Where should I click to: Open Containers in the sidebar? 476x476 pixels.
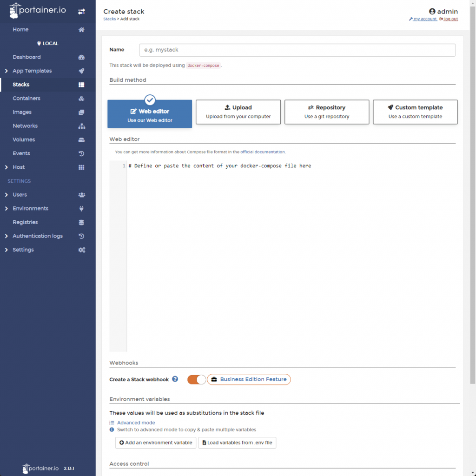(26, 99)
